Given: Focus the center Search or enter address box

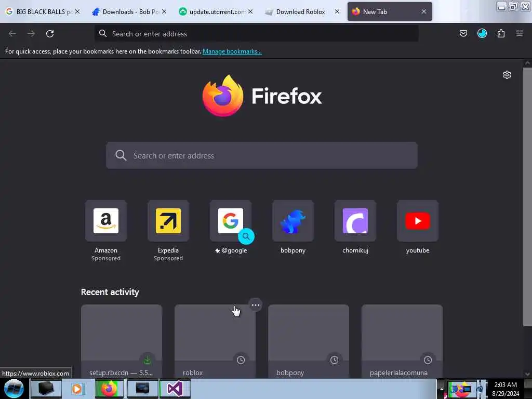Looking at the screenshot, I should [262, 155].
